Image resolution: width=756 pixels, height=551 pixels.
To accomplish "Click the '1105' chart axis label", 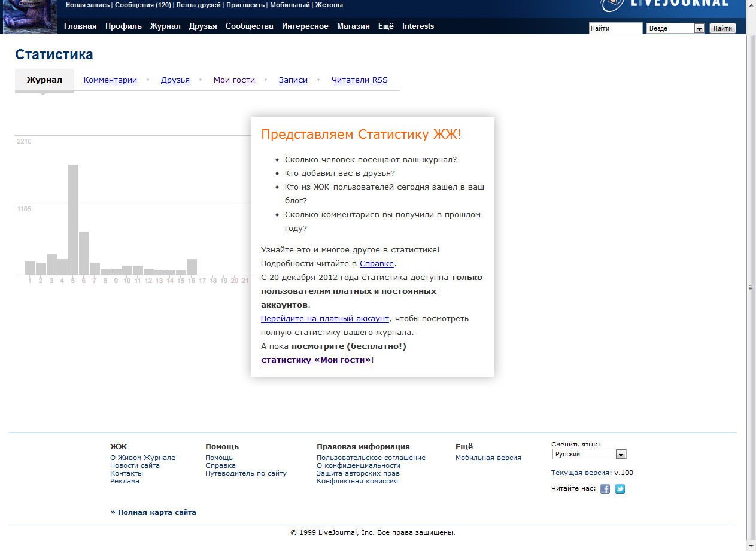I will 24,209.
